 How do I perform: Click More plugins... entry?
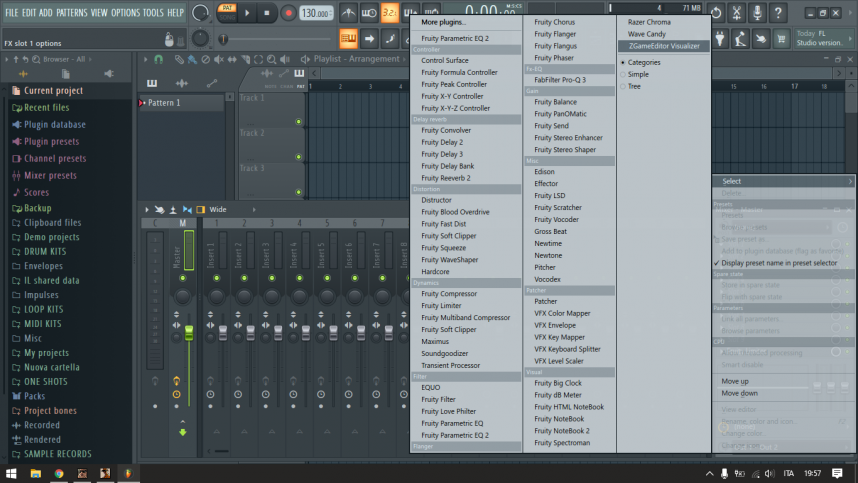pos(443,22)
